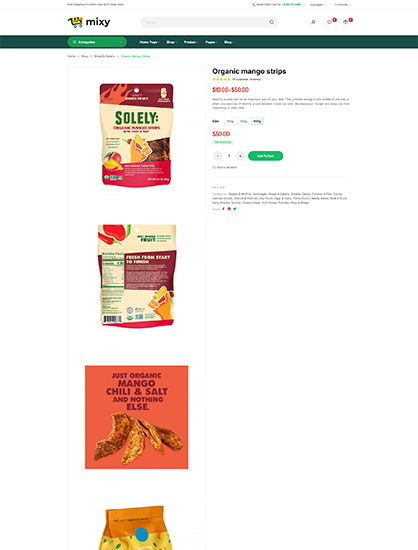Click the mixy logo
This screenshot has height=550, width=418.
pos(89,22)
